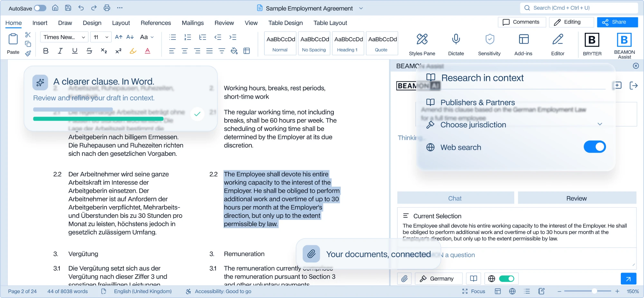Open the font name dropdown Times New
The width and height of the screenshot is (644, 298).
click(64, 37)
